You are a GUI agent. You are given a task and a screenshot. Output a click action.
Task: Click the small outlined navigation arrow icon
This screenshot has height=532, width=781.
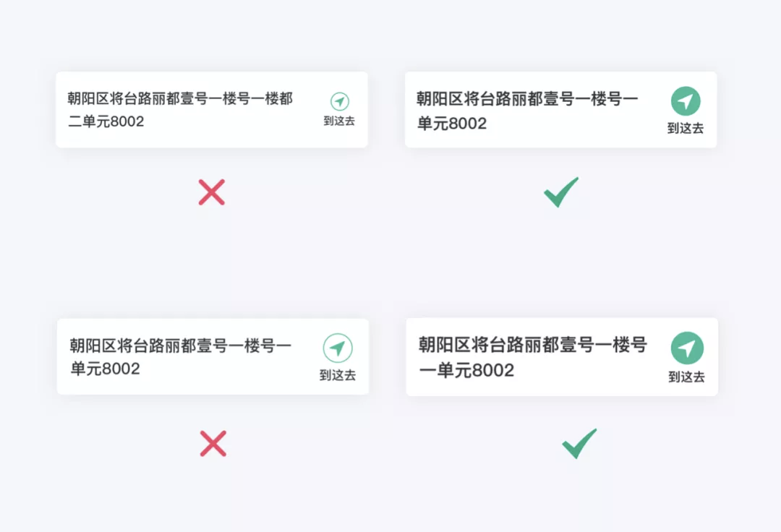point(340,101)
